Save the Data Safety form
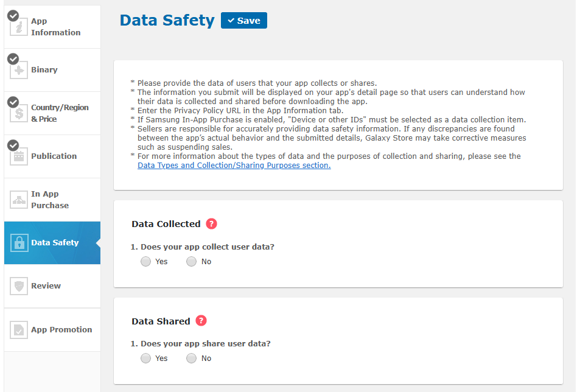Image resolution: width=580 pixels, height=392 pixels. coord(243,21)
